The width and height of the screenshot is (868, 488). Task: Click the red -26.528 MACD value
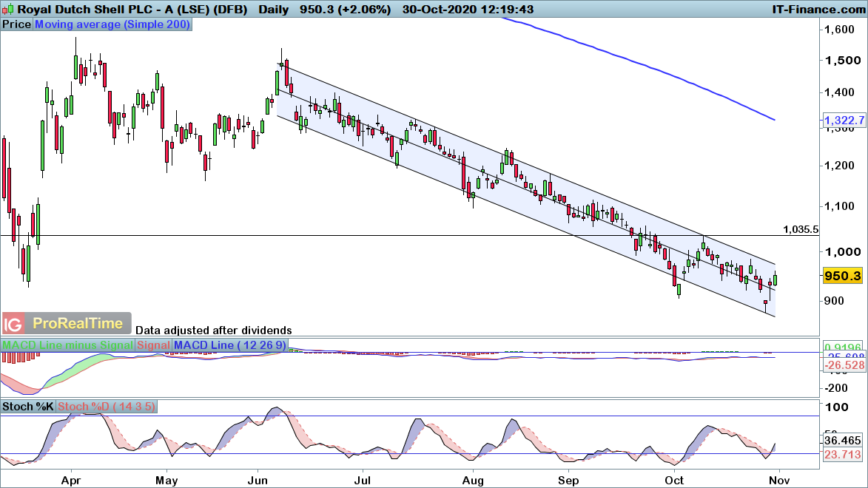844,365
